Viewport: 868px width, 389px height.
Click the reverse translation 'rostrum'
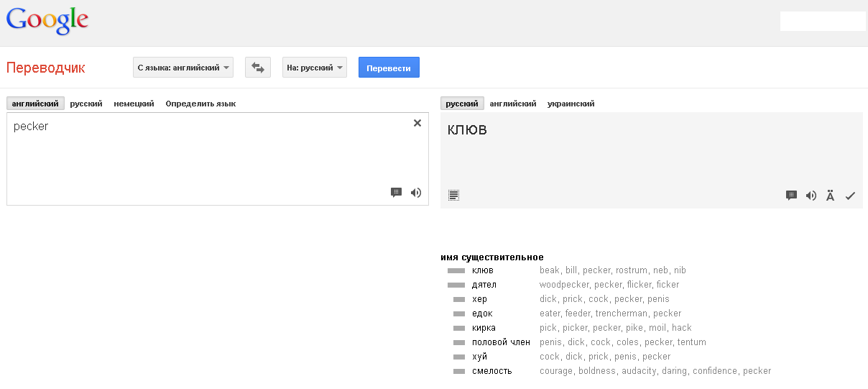click(631, 270)
